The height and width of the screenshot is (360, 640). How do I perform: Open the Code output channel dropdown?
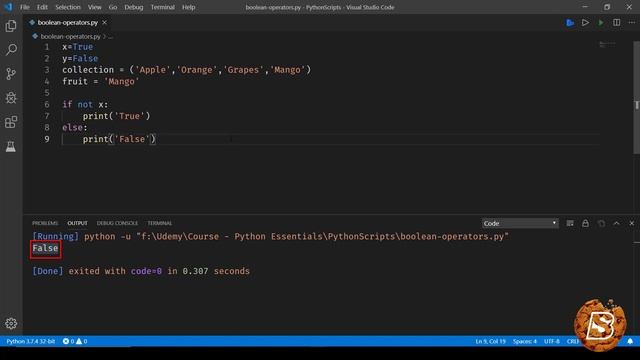pos(520,223)
